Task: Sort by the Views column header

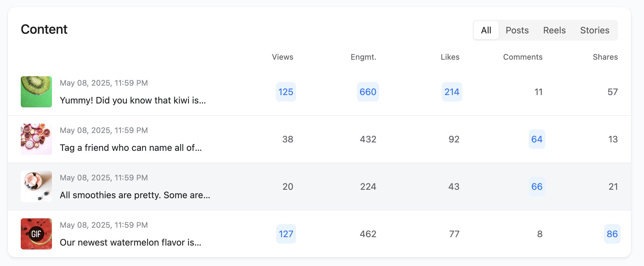Action: point(282,57)
